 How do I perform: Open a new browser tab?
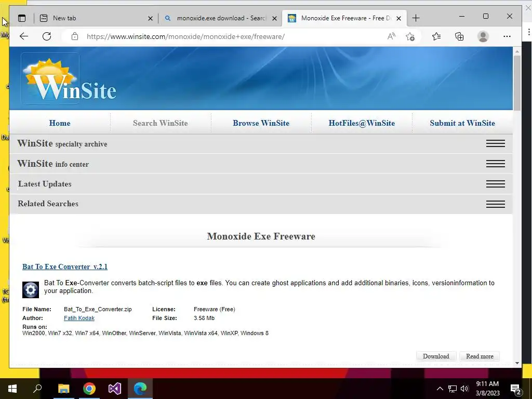(x=416, y=18)
